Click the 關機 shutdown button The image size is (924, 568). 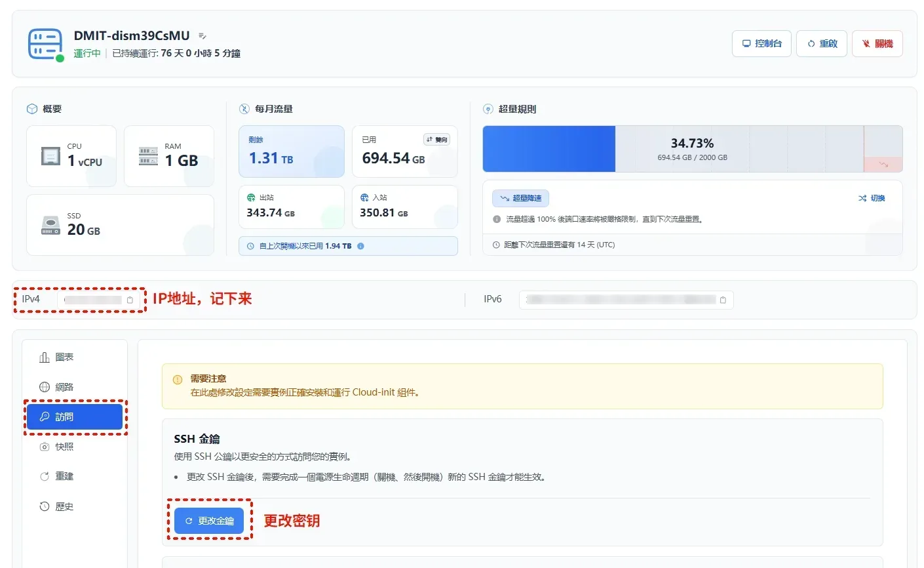point(877,44)
